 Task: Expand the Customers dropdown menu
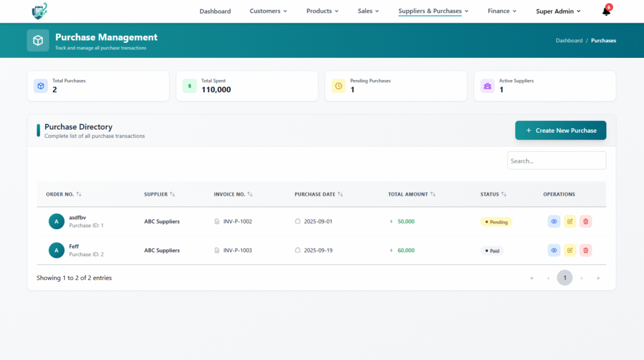click(268, 11)
